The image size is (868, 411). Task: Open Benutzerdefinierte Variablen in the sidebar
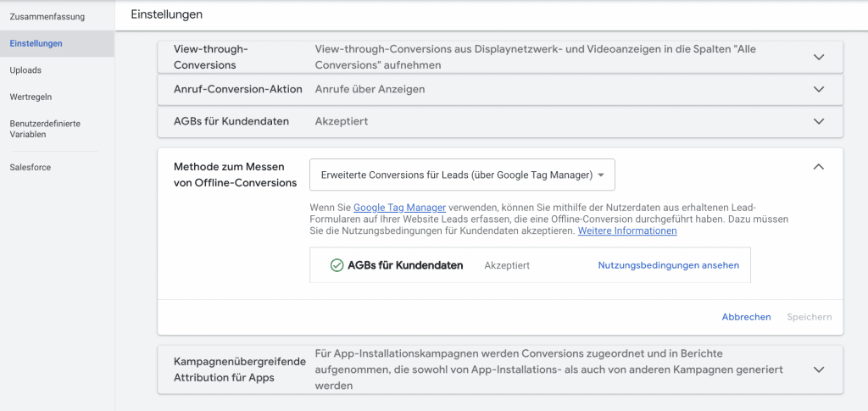click(45, 129)
